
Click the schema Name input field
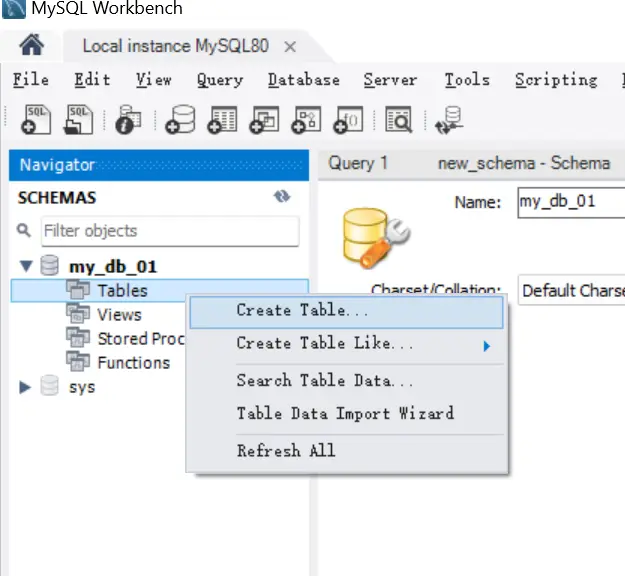tap(571, 202)
